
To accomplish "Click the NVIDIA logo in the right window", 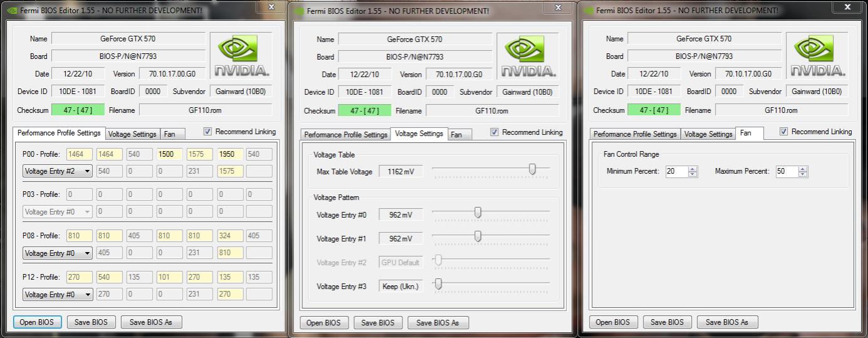I will (x=817, y=55).
